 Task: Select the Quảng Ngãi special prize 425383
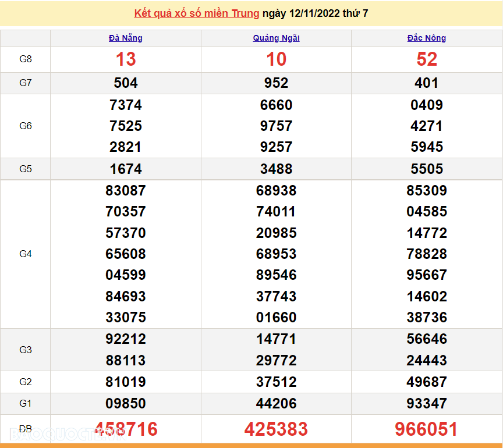(276, 429)
